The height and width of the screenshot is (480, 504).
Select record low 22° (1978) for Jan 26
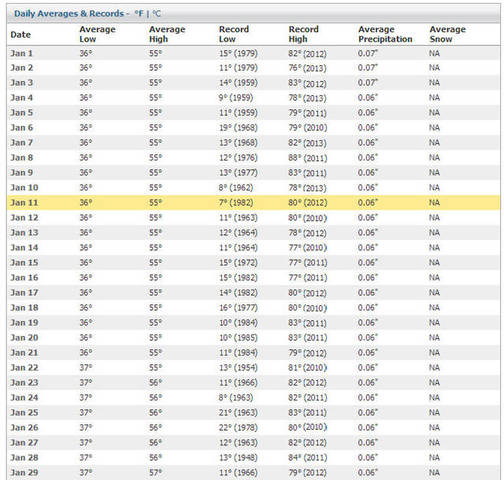pos(238,428)
